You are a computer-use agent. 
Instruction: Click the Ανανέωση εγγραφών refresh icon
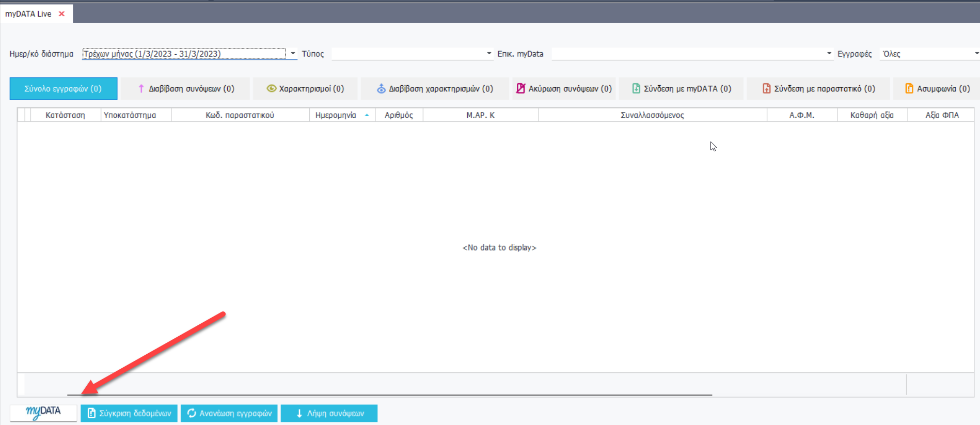(192, 413)
